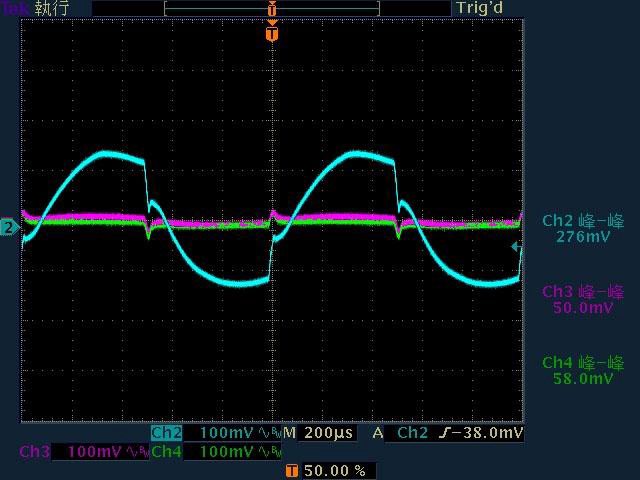Open the A Ch2 trigger source readout
Image resolution: width=640 pixels, height=480 pixels.
coord(413,434)
